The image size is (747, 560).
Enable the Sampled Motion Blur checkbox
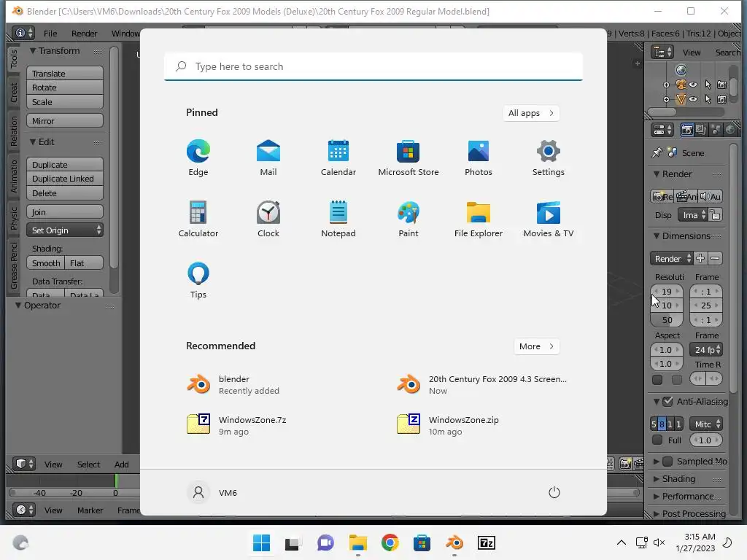pyautogui.click(x=668, y=461)
